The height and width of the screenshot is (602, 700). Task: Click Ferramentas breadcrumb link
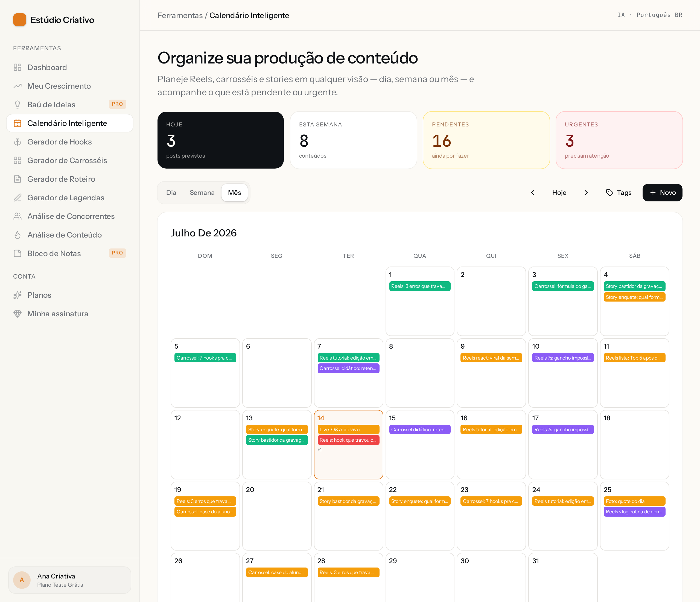[180, 15]
